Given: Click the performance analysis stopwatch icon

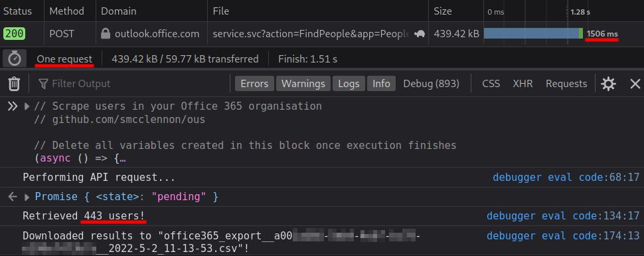Looking at the screenshot, I should (15, 59).
